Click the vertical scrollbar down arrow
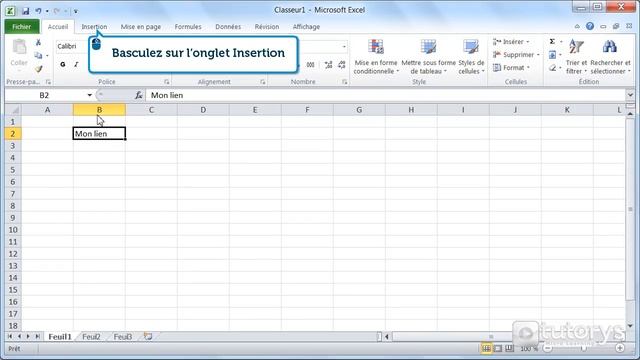The height and width of the screenshot is (360, 640). 630,326
